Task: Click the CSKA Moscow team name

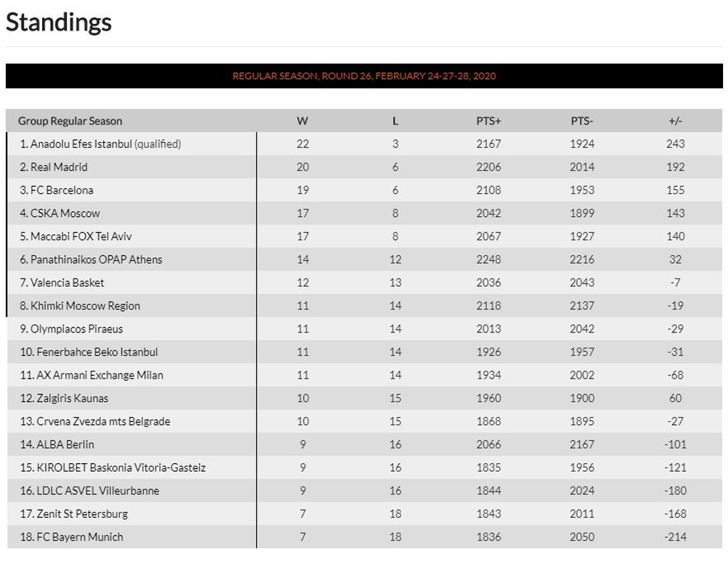Action: click(65, 213)
